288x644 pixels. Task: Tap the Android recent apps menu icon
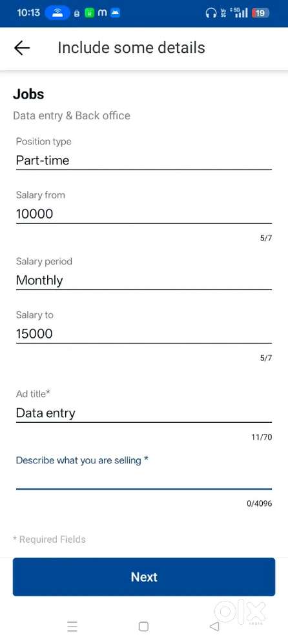72,627
